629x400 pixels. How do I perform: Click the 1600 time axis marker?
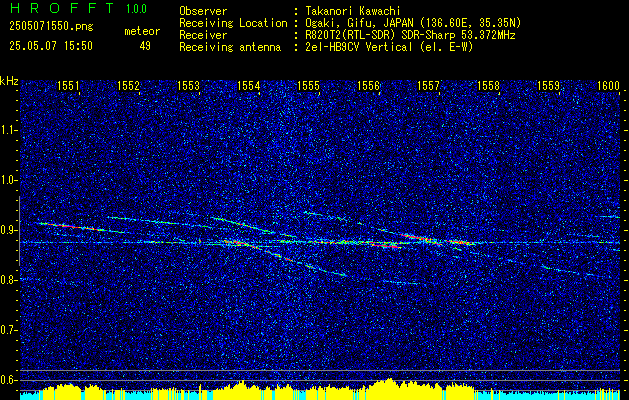608,85
